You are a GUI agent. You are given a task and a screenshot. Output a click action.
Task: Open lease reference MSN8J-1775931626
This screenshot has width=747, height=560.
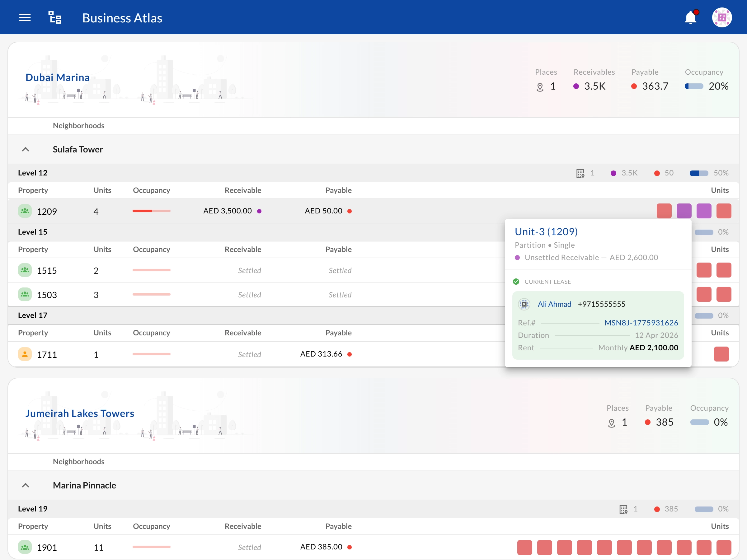[x=641, y=323]
